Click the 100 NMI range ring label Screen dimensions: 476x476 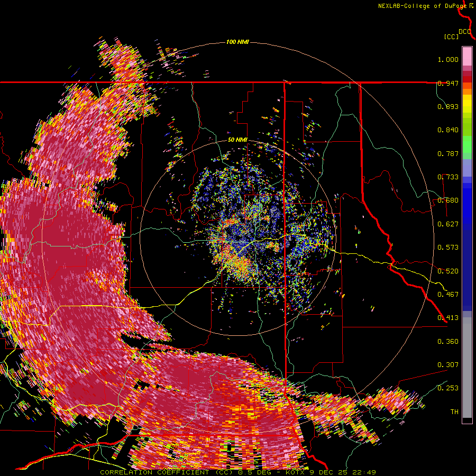coord(237,42)
